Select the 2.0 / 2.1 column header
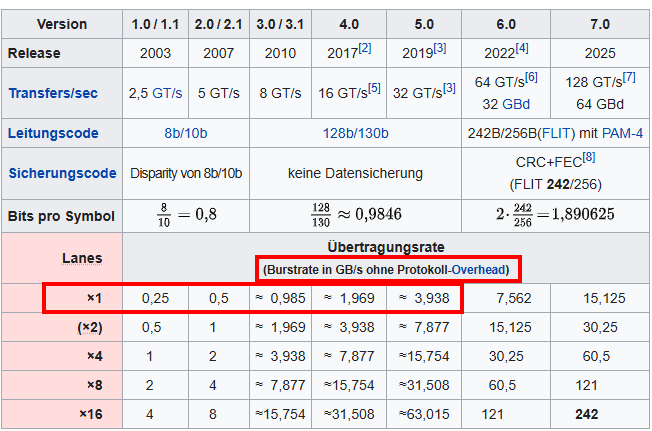The image size is (652, 431). pos(219,24)
